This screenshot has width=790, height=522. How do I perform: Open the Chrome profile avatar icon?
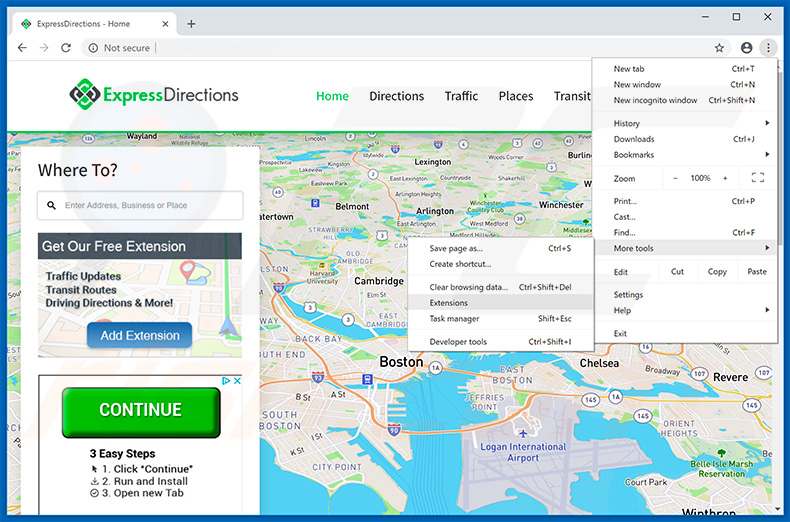point(746,48)
